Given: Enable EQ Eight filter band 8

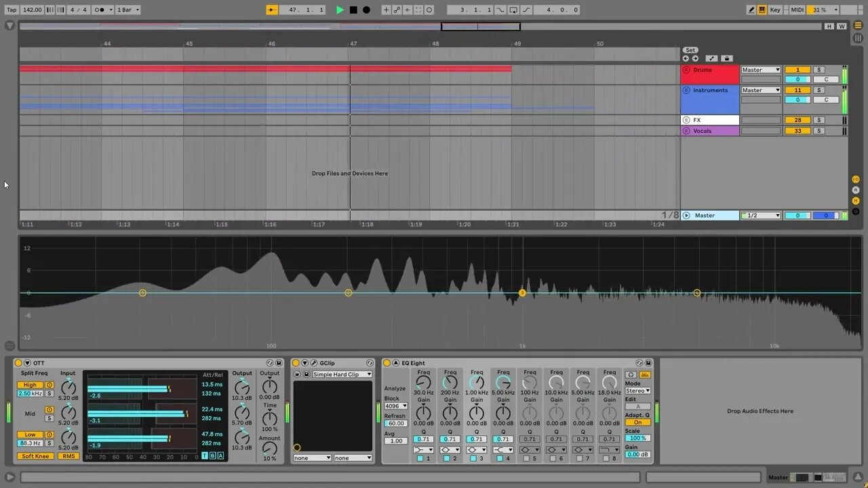Looking at the screenshot, I should [606, 459].
